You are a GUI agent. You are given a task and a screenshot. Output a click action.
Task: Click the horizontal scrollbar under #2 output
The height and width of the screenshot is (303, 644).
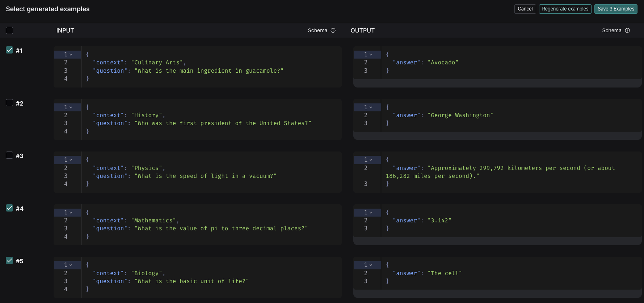coord(497,136)
